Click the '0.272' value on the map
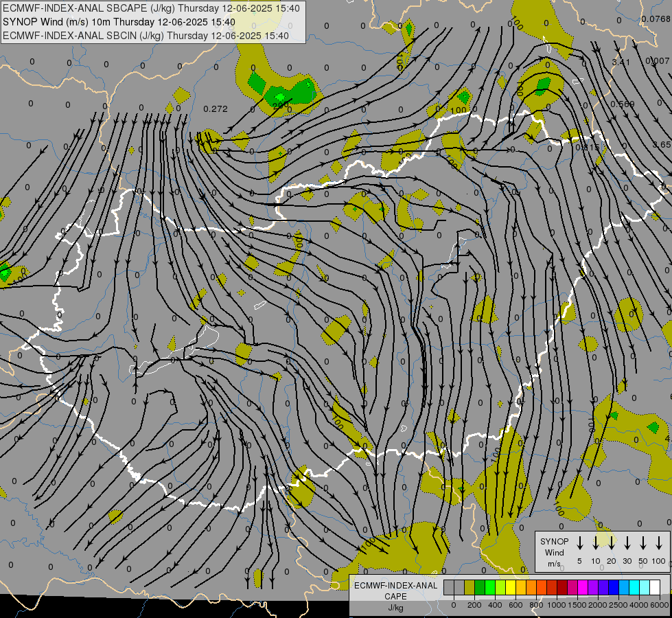Screen dimensions: 672x618 216,109
